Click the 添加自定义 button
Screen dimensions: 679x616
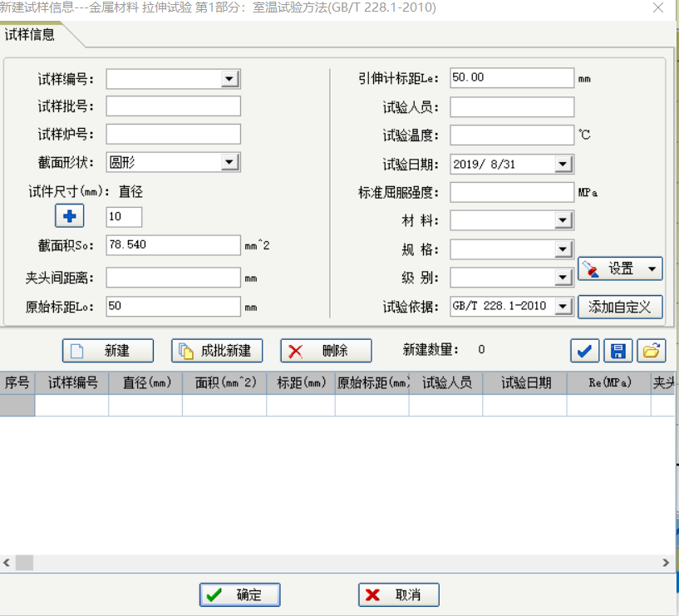tap(619, 307)
